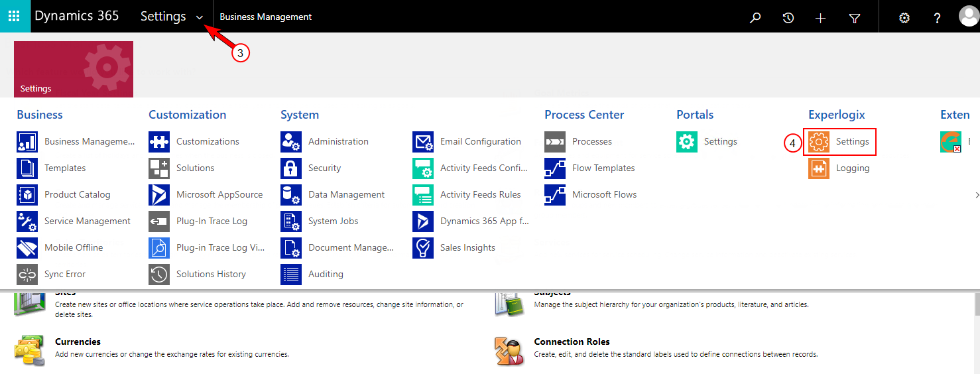Open the Security padlock icon
Image resolution: width=980 pixels, height=374 pixels.
(291, 168)
